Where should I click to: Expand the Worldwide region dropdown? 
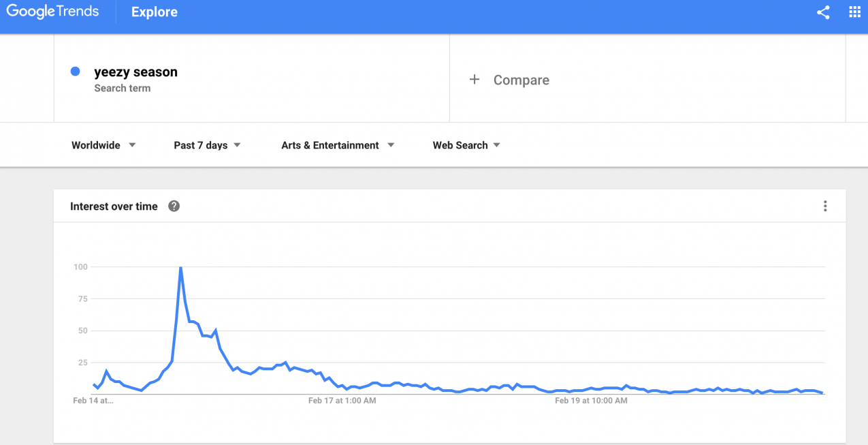pyautogui.click(x=103, y=145)
